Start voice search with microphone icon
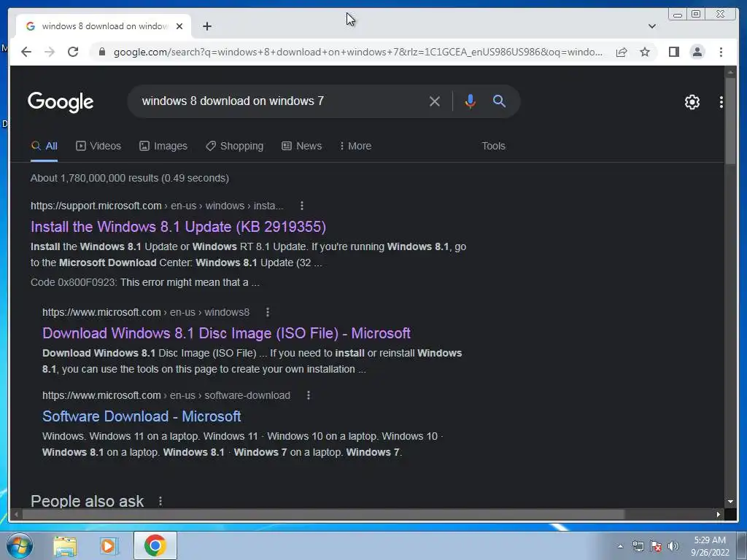Image resolution: width=747 pixels, height=560 pixels. [x=470, y=101]
